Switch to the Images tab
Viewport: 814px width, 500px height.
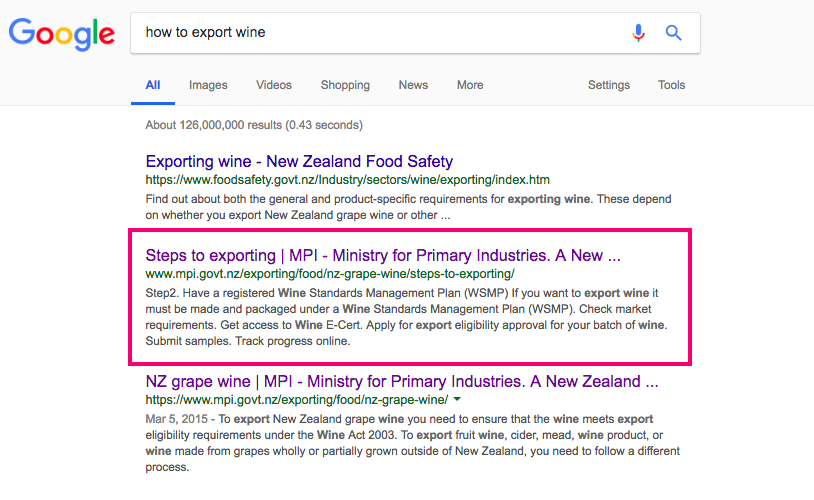click(208, 85)
